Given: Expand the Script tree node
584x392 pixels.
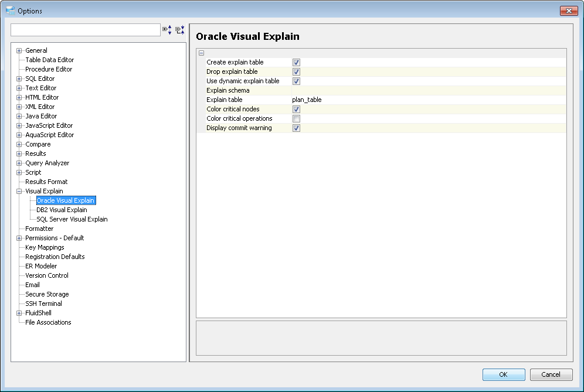Looking at the screenshot, I should click(19, 172).
